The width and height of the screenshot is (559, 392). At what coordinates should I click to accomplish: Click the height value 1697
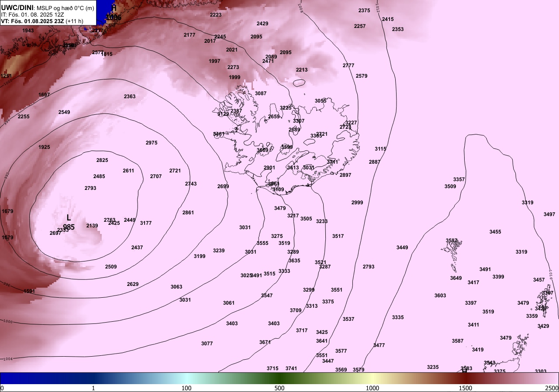coord(44,95)
